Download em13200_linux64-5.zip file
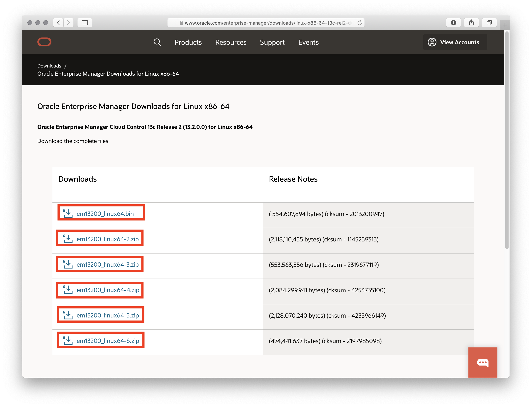 [x=108, y=315]
